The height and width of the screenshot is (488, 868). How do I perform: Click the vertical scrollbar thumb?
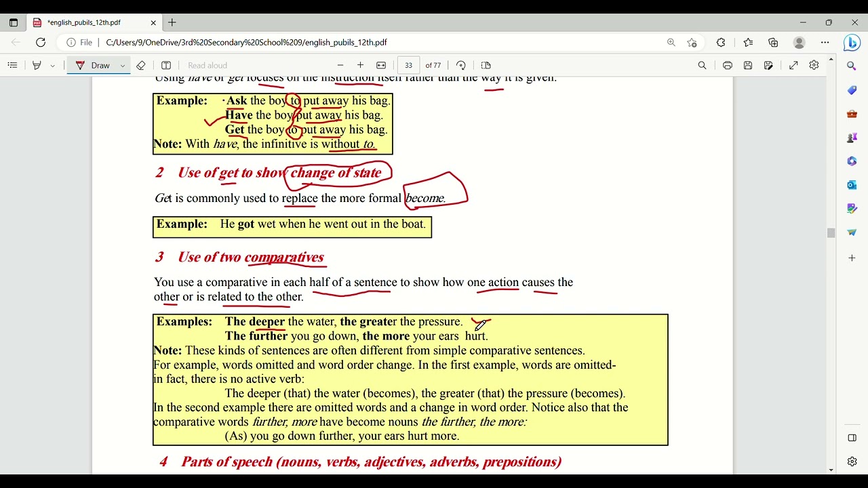[x=831, y=233]
